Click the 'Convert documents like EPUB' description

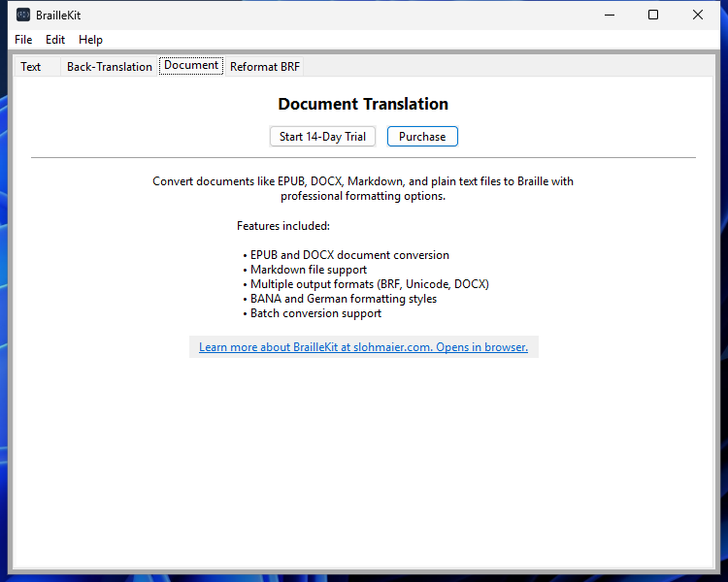pos(363,188)
